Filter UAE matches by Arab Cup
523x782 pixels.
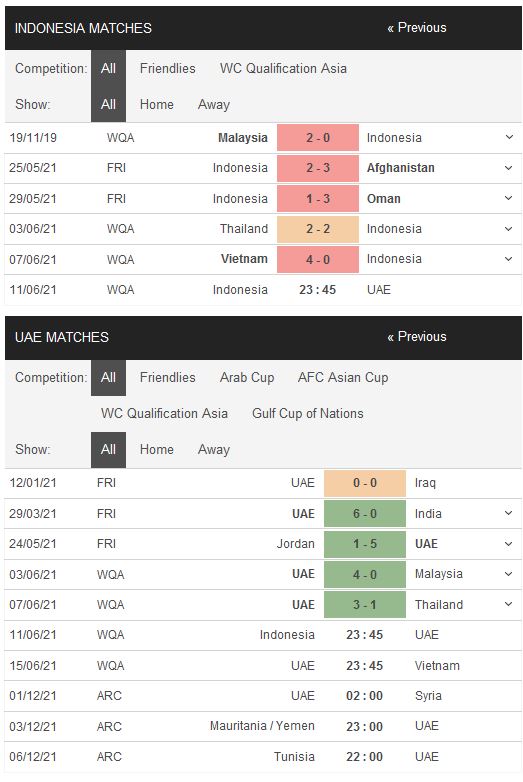(x=247, y=378)
